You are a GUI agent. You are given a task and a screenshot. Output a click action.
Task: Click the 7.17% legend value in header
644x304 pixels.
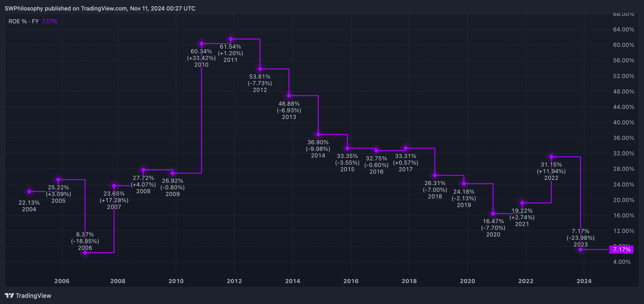(x=49, y=21)
